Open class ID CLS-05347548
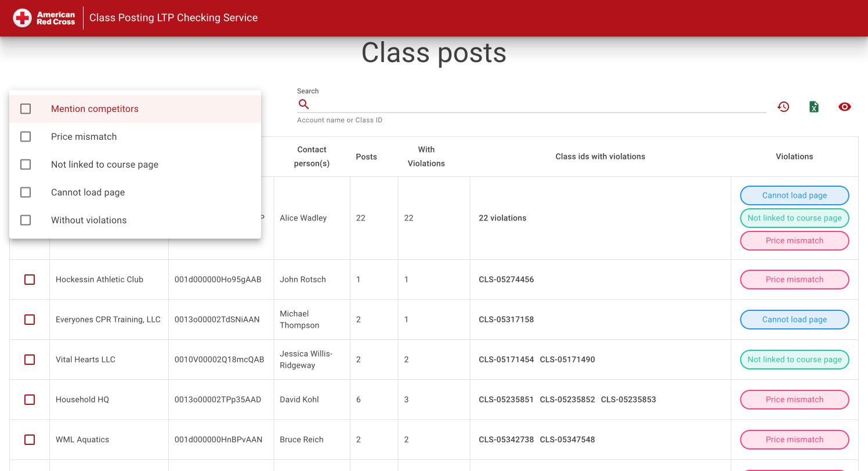This screenshot has width=868, height=471. (x=567, y=440)
